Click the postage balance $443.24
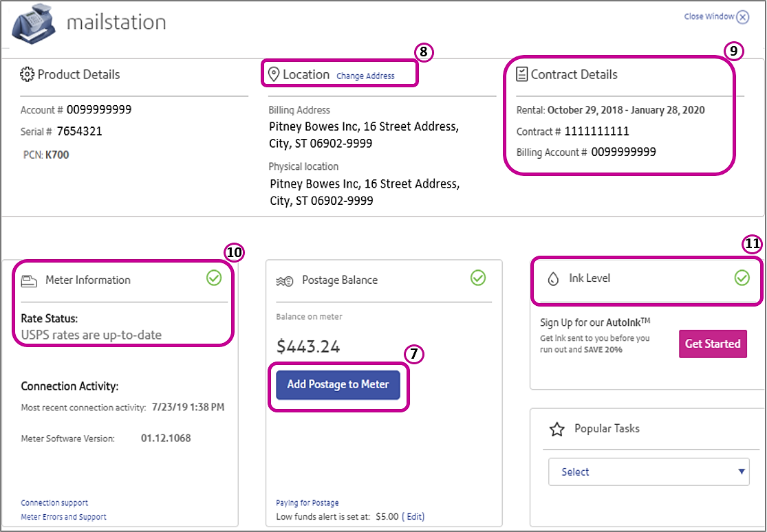Viewport: 767px width, 532px height. (308, 346)
